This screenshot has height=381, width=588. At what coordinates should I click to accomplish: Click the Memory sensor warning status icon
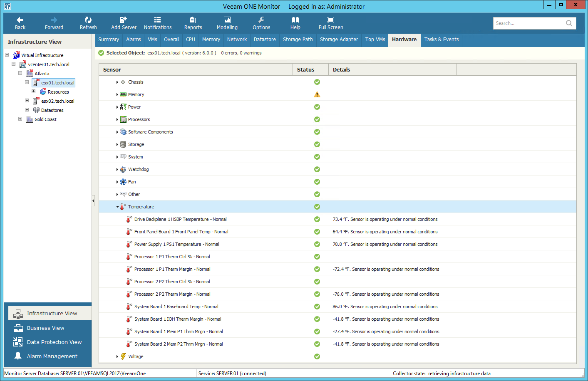pyautogui.click(x=317, y=94)
